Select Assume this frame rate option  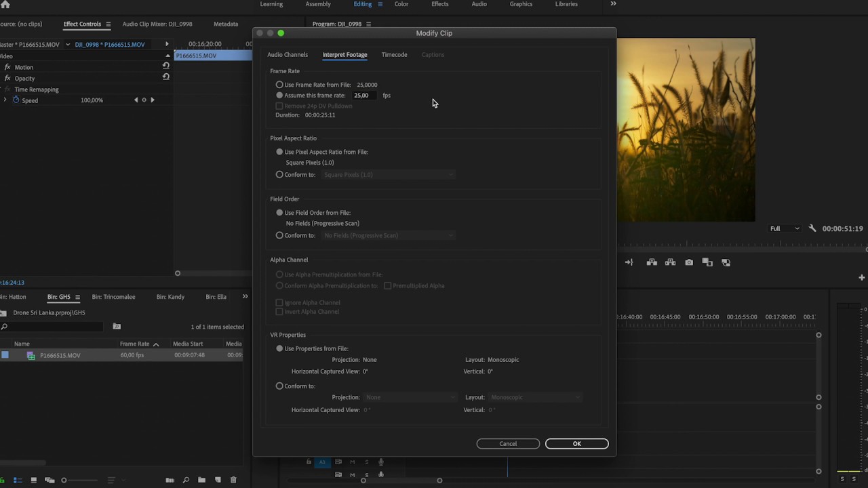click(279, 95)
